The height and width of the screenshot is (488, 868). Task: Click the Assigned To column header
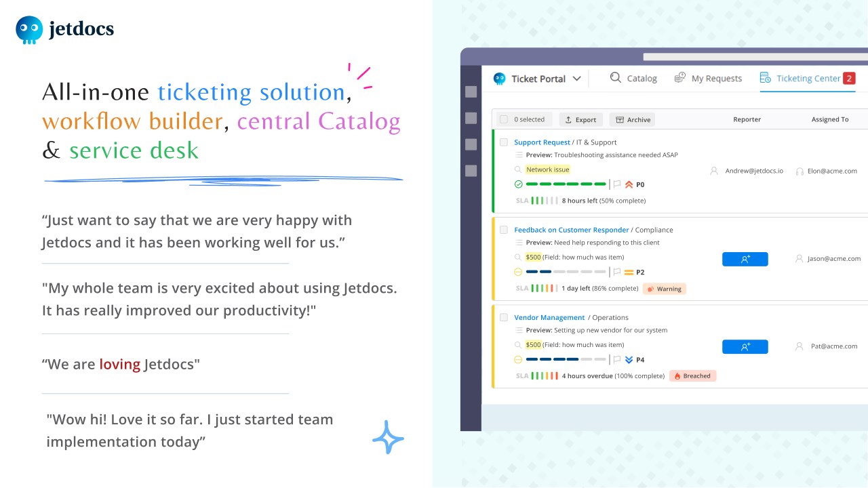[x=830, y=119]
